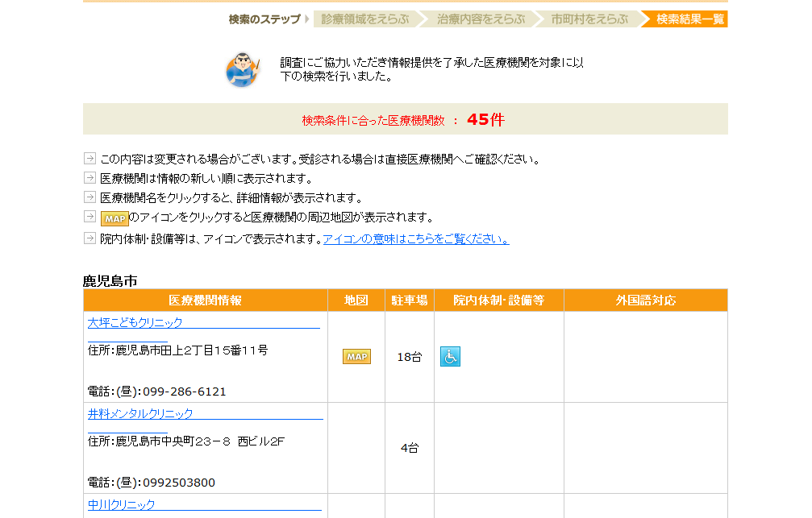Screen dimensions: 812x518
Task: Go to step 治療内容をえらぶ
Action: 481,19
